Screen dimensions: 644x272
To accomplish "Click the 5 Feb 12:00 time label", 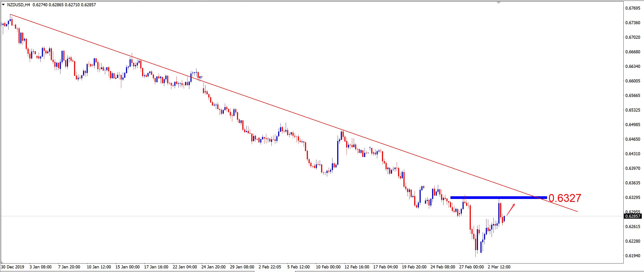I will [x=299, y=267].
